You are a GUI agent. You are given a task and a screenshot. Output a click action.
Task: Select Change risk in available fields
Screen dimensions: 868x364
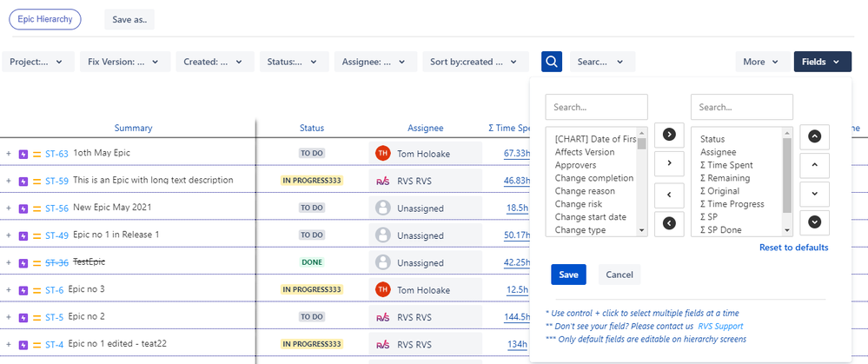(x=579, y=204)
